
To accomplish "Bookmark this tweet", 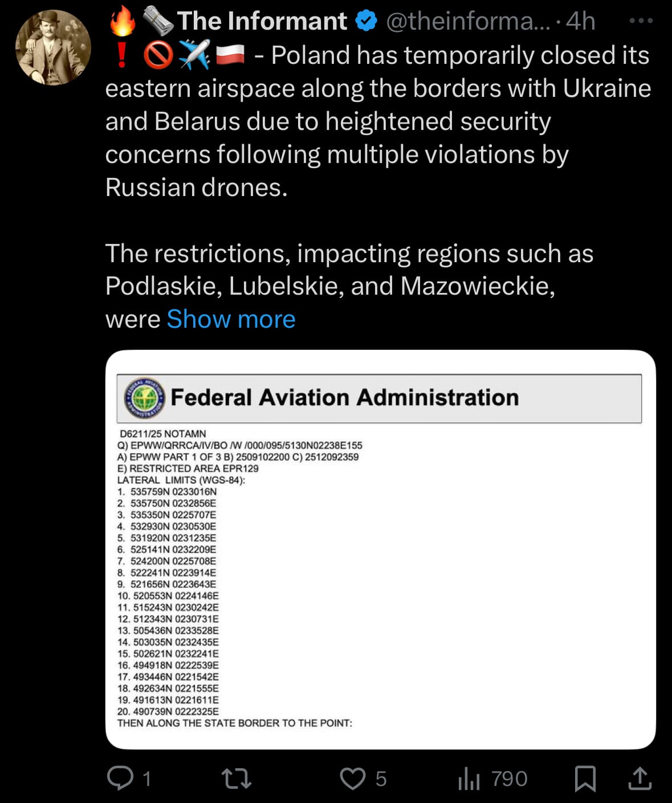I will pyautogui.click(x=585, y=778).
